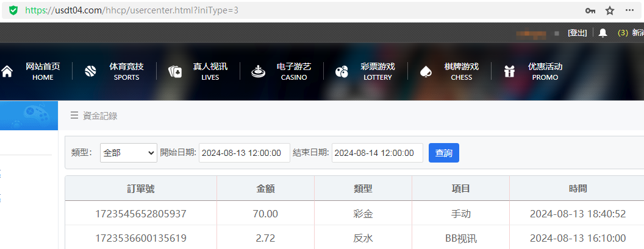Toggle the hamburger menu beside 資金記錄

click(x=74, y=116)
